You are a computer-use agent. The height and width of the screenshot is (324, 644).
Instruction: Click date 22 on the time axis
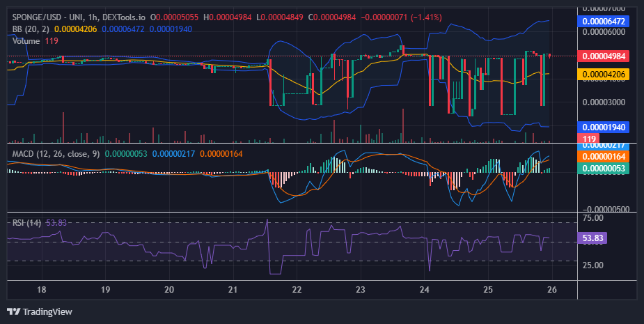coord(297,289)
